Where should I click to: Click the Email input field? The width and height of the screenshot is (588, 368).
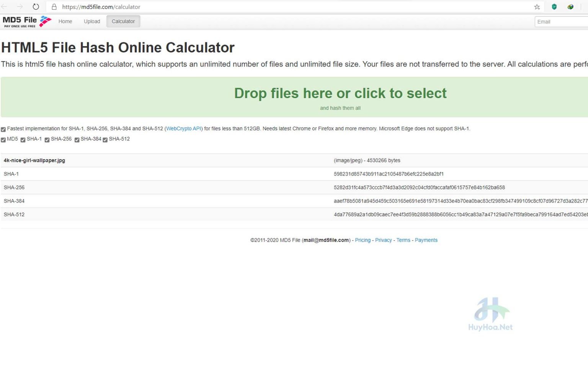coord(561,22)
